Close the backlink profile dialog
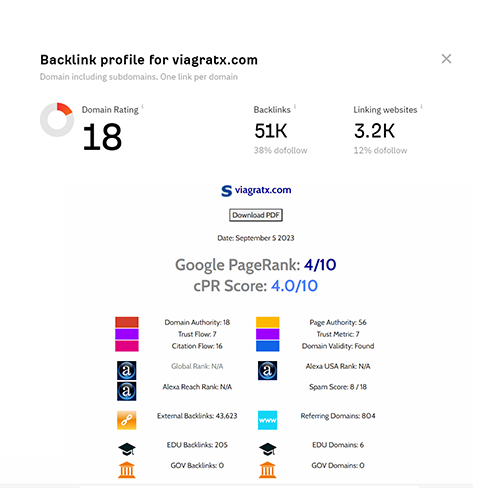 click(x=446, y=59)
